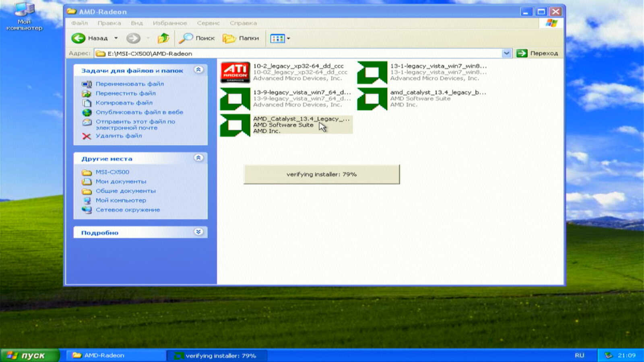This screenshot has width=644, height=362.
Task: Click the AMD_Catalyst_13.4_Legacy_... file name
Action: (301, 119)
